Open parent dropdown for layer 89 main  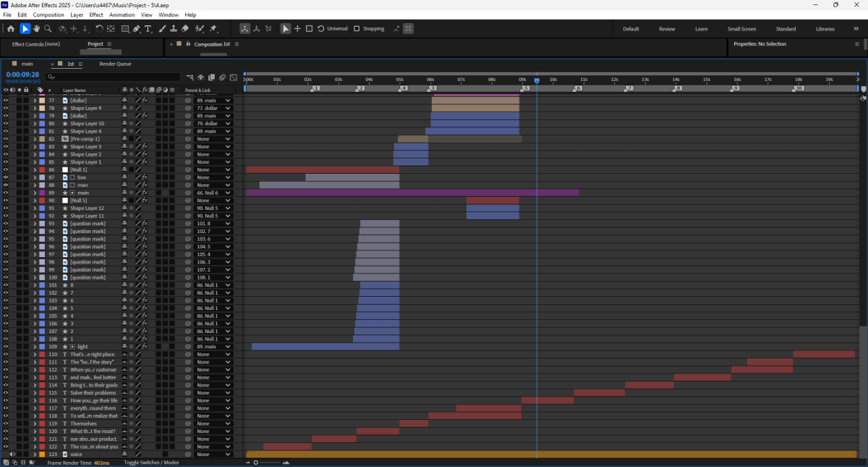click(x=228, y=193)
